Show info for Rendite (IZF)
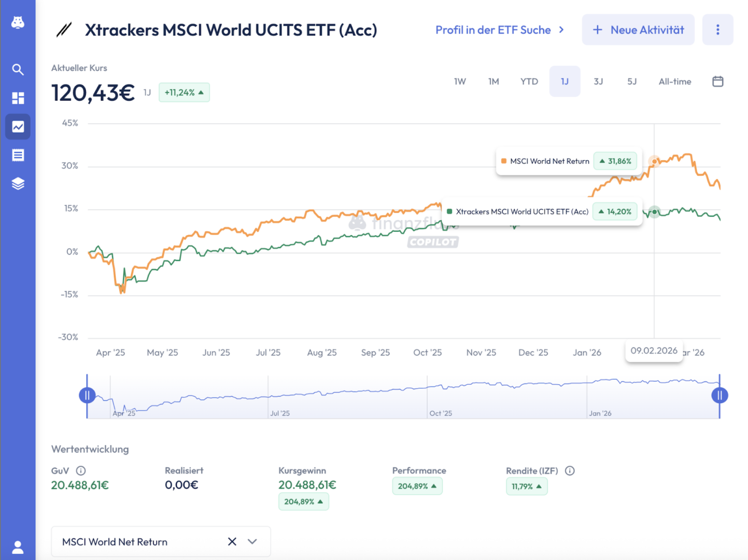This screenshot has height=560, width=748. [x=570, y=471]
